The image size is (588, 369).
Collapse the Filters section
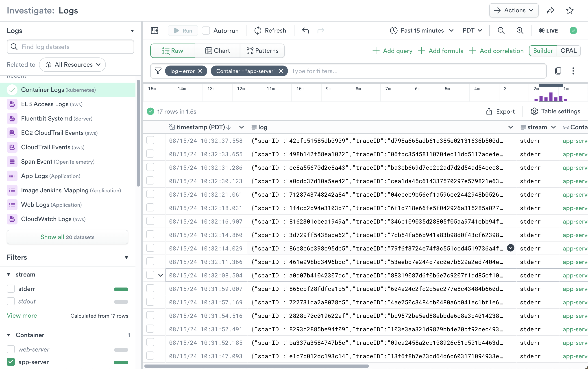click(126, 257)
